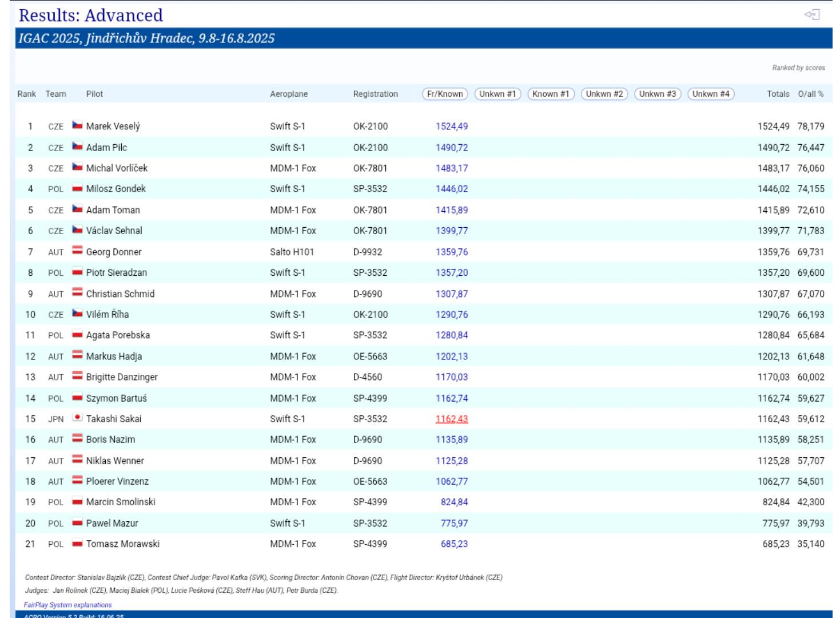840x618 pixels.
Task: Click the Czech flag beside Vilém Říha
Action: point(77,314)
